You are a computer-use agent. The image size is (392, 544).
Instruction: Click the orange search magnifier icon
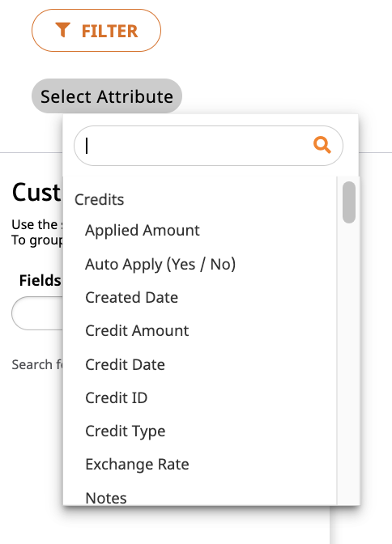322,145
